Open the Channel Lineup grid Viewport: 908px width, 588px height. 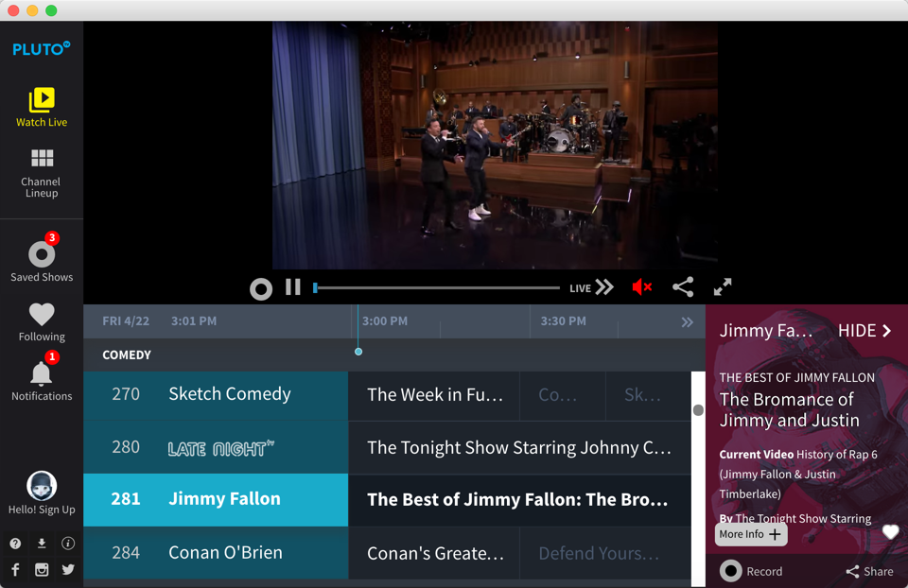pos(42,173)
